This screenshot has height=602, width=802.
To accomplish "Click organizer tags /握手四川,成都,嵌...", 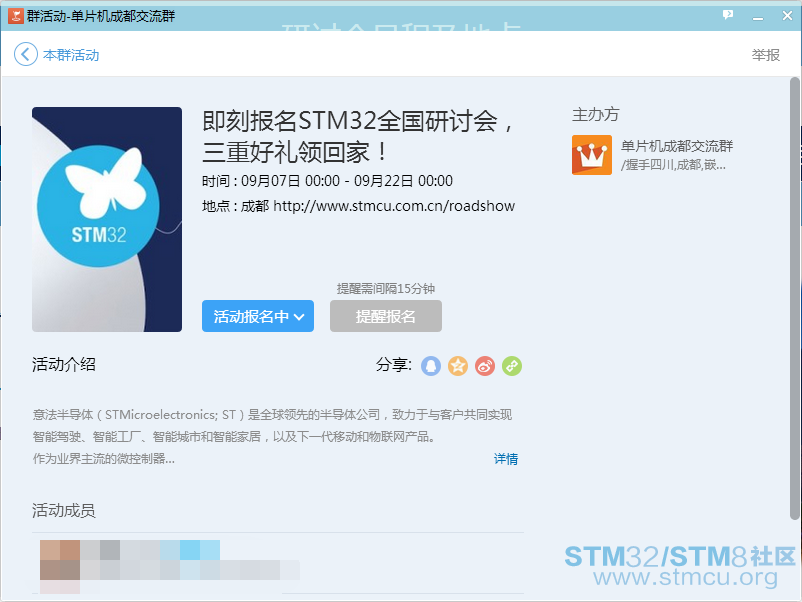I will tap(673, 165).
